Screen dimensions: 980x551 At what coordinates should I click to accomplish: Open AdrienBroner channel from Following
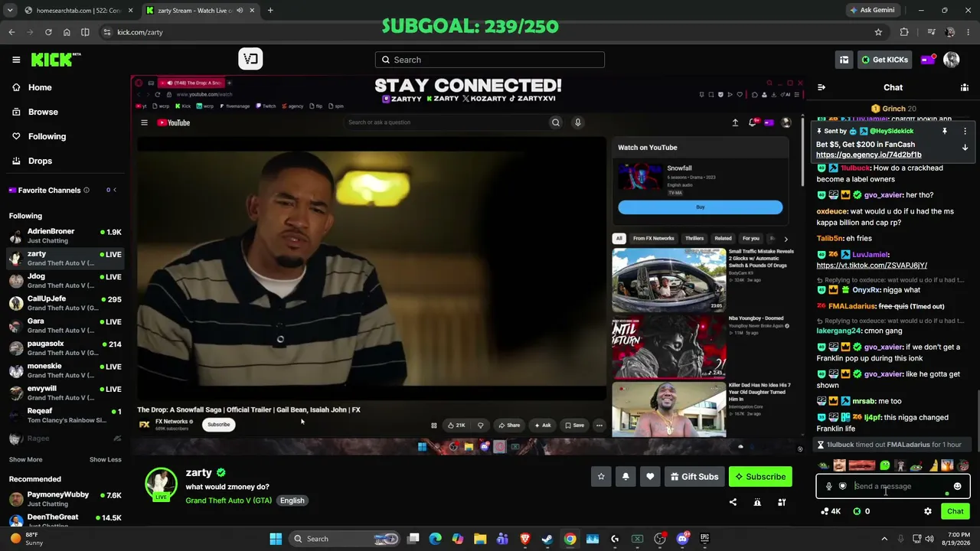tap(65, 236)
